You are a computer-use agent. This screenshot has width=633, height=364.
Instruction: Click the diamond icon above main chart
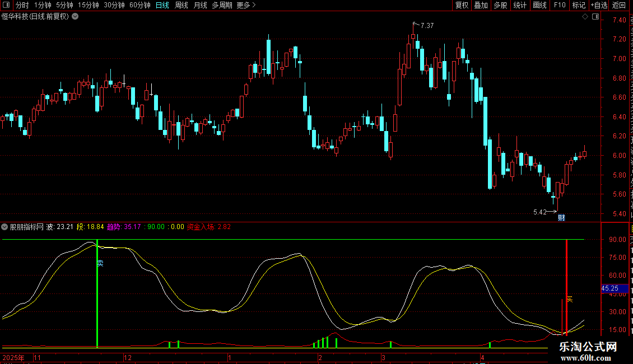coord(585,17)
